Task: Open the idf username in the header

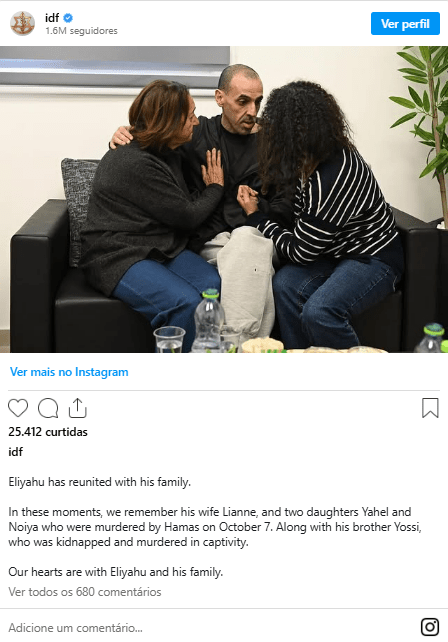Action: coord(52,18)
